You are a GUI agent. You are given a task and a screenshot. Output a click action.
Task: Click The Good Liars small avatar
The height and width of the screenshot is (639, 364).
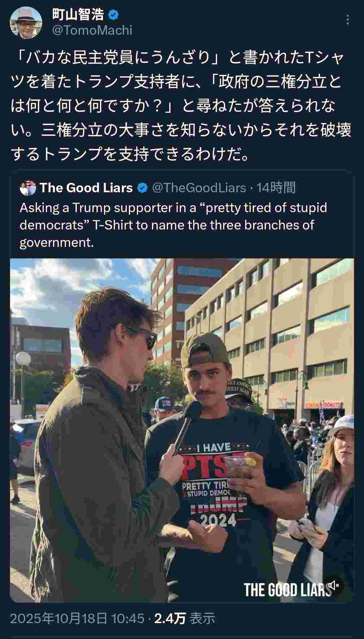[x=28, y=188]
